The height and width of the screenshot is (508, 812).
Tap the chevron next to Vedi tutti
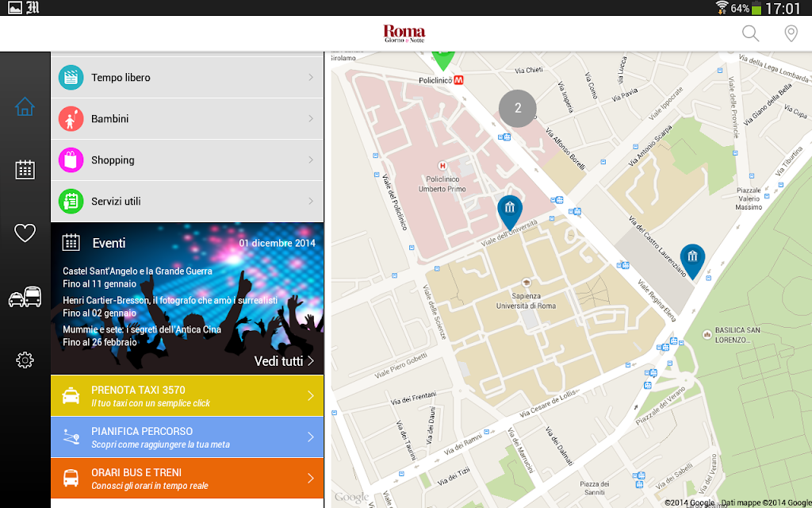(311, 361)
